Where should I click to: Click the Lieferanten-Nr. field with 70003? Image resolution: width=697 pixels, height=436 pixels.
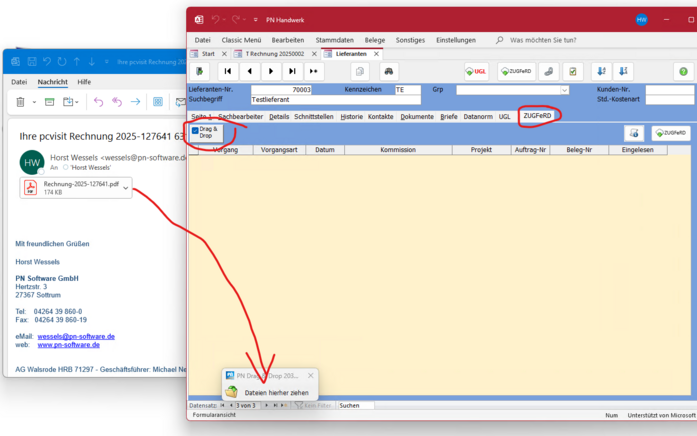click(281, 90)
